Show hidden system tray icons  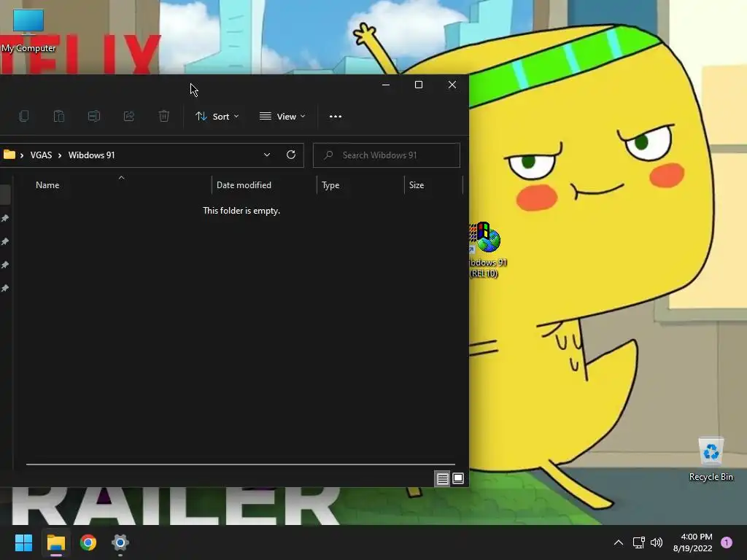[x=619, y=542]
